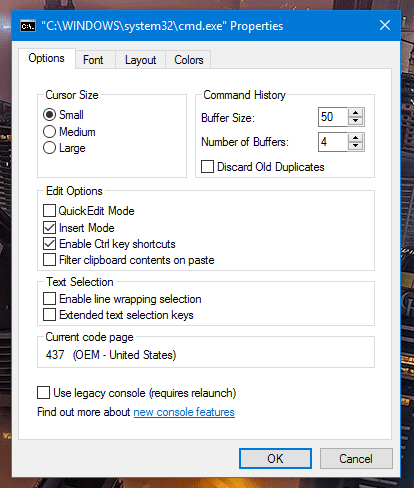Image resolution: width=414 pixels, height=488 pixels.
Task: Enable line wrapping selection checkbox
Action: point(49,299)
